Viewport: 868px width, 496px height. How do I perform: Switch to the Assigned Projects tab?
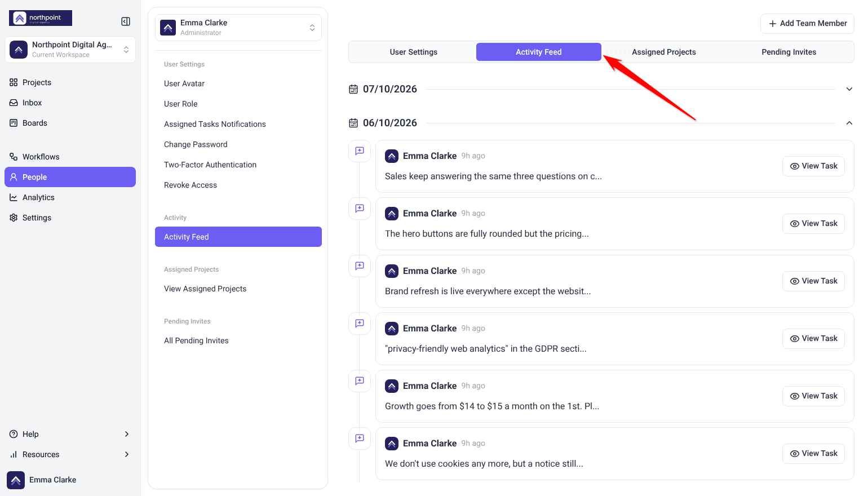click(664, 52)
